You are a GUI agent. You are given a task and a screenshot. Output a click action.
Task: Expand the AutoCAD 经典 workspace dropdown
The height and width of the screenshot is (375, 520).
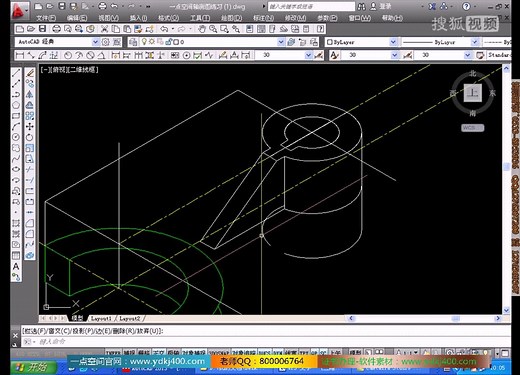pyautogui.click(x=95, y=42)
